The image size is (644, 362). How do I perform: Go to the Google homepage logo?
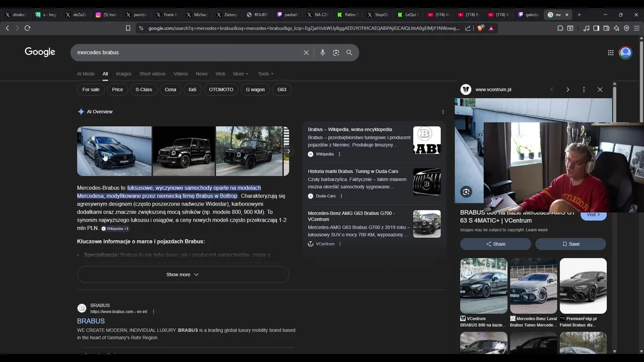pyautogui.click(x=40, y=52)
